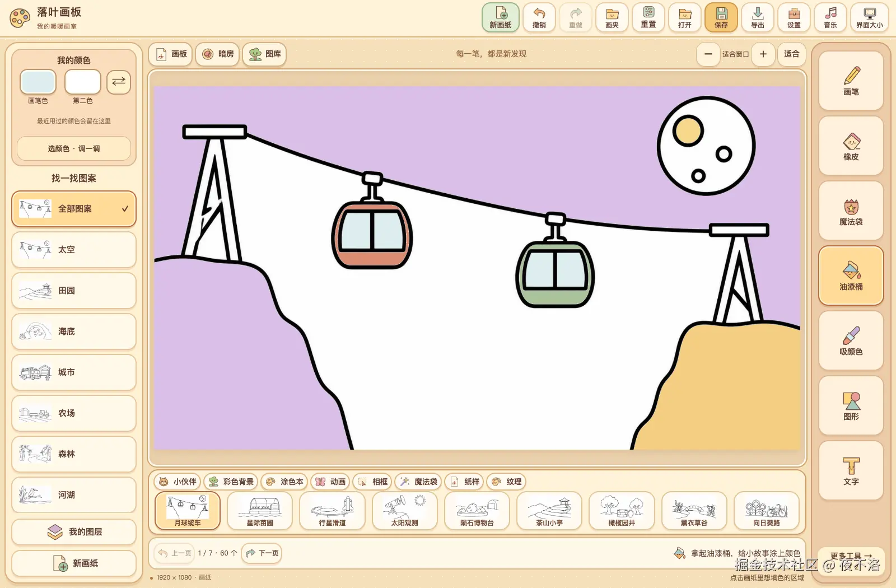This screenshot has width=896, height=588.
Task: Choose the 向日葵路 thumbnail
Action: (x=767, y=511)
